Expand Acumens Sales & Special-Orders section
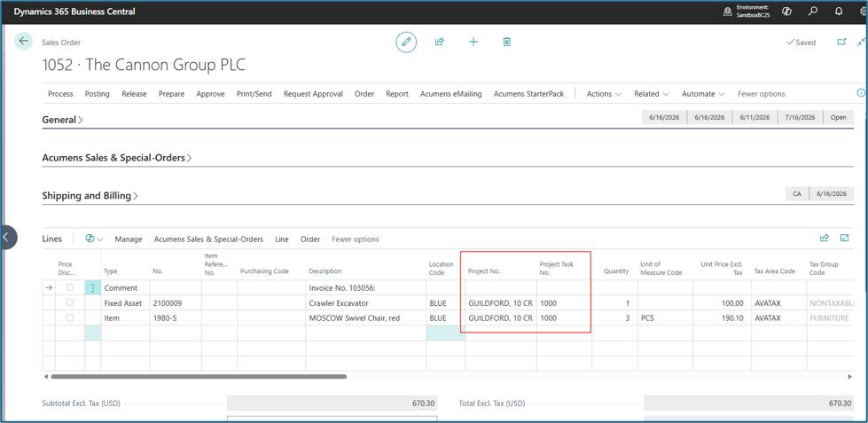Screen dimensions: 868x423 coord(117,158)
